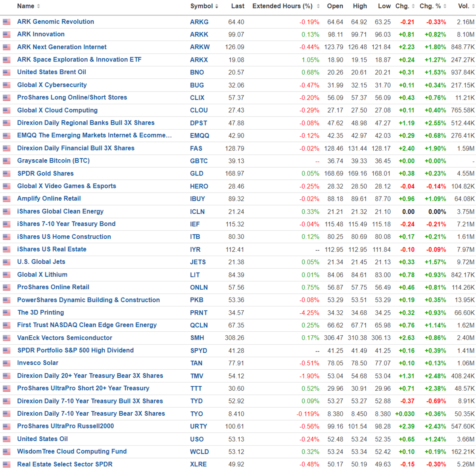Image resolution: width=476 pixels, height=468 pixels.
Task: Click the US flag icon beside ARK Genomic Revolution
Action: tap(6, 22)
